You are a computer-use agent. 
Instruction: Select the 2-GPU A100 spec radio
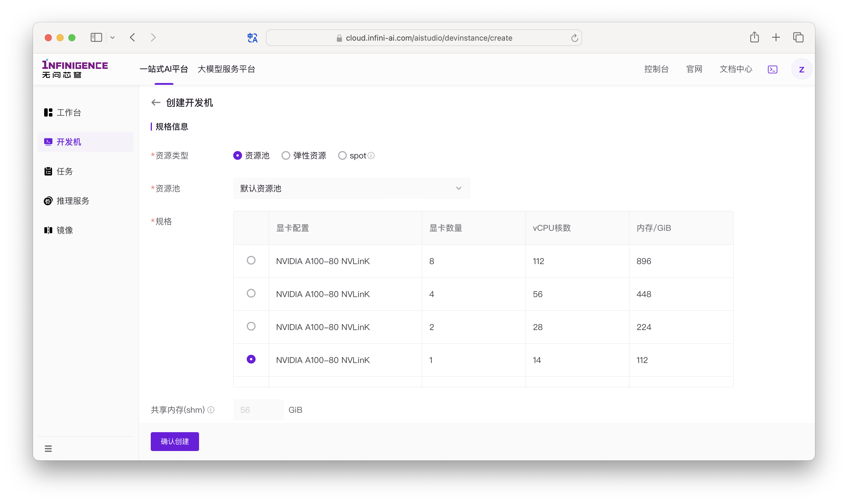click(x=251, y=326)
